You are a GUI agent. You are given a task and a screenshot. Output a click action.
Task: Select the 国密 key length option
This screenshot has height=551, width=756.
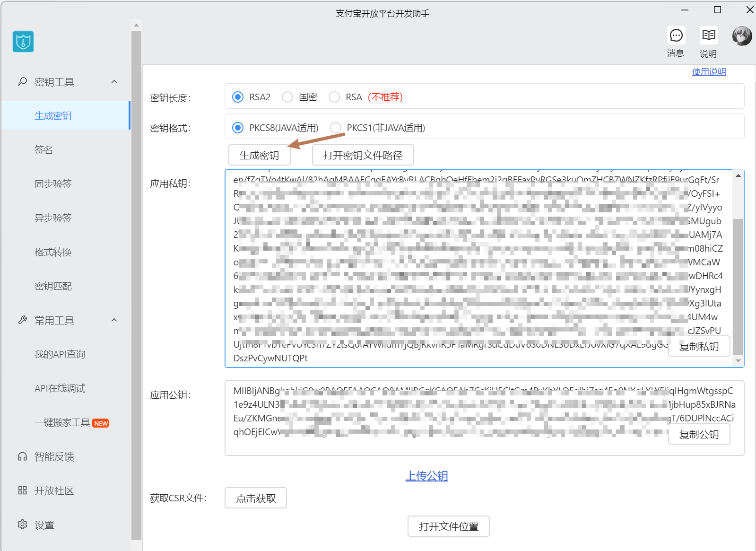click(x=287, y=97)
